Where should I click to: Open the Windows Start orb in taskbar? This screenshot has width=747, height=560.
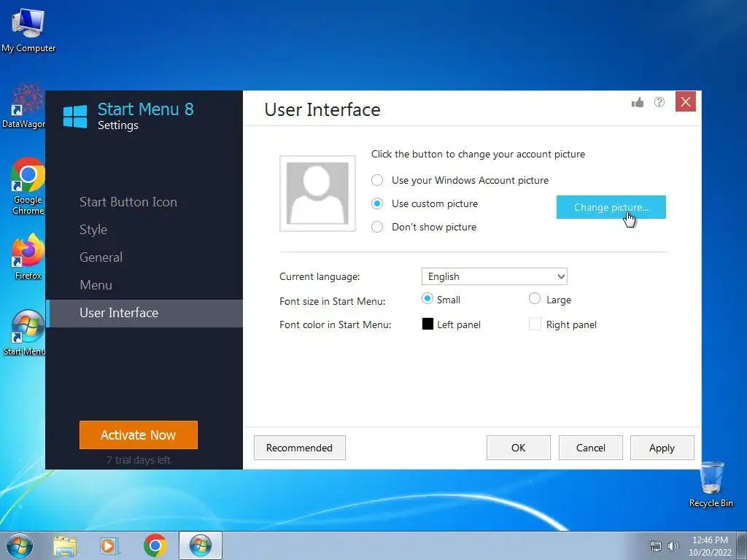point(20,545)
